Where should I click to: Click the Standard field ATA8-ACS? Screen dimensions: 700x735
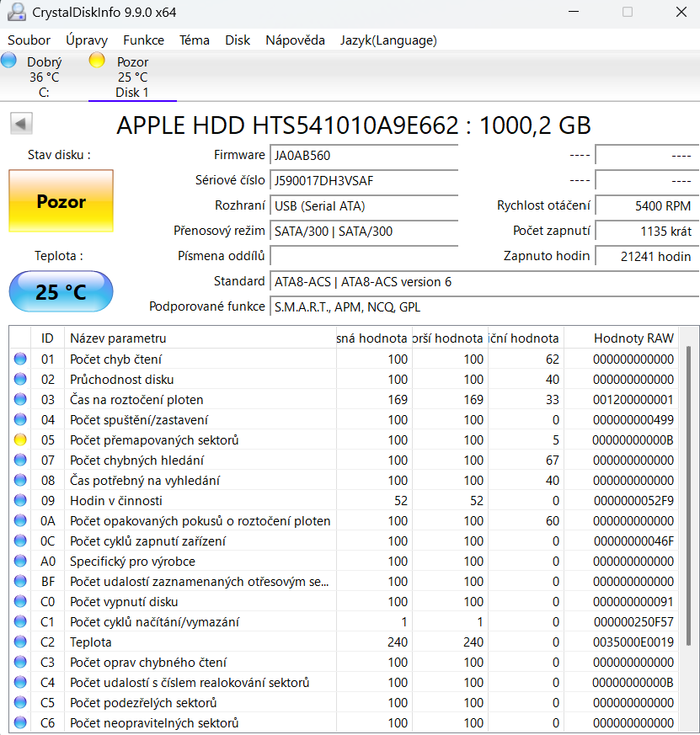tap(484, 282)
